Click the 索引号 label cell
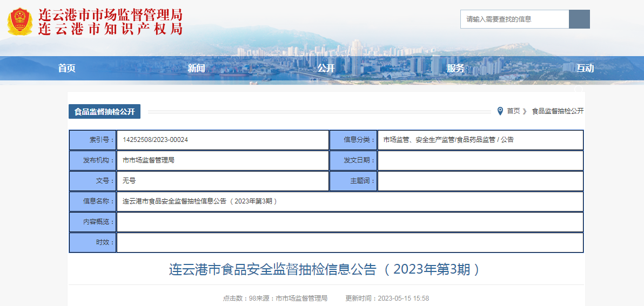644x306 pixels. click(93, 140)
